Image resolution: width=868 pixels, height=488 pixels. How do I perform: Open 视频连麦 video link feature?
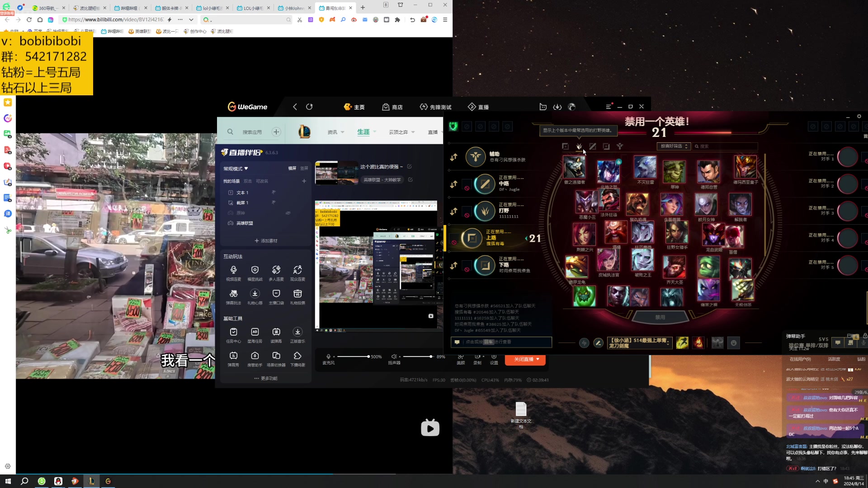(233, 273)
